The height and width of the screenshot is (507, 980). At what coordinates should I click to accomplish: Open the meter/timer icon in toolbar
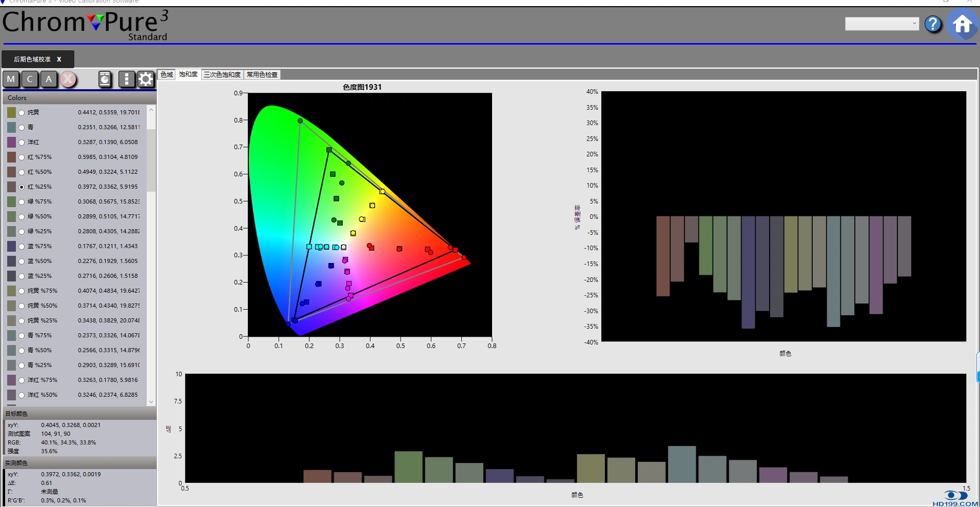point(105,79)
